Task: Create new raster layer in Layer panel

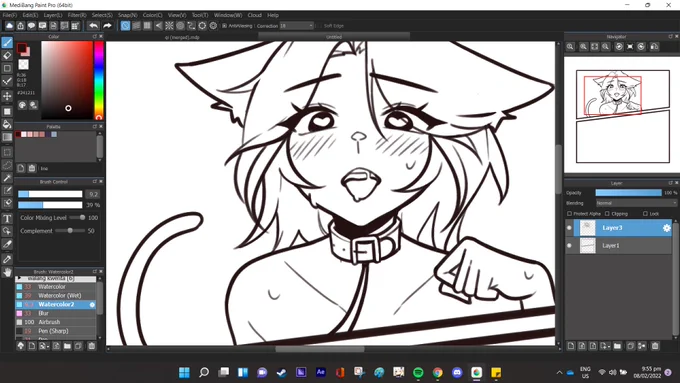Action: (571, 346)
